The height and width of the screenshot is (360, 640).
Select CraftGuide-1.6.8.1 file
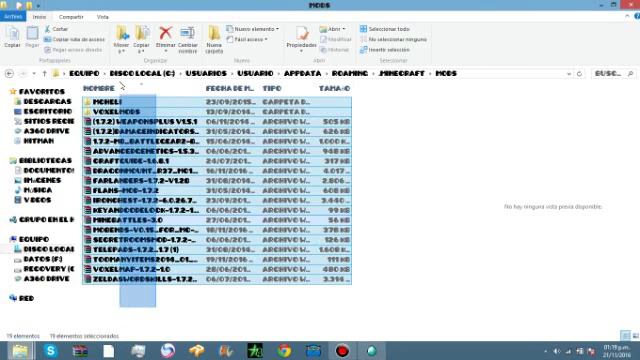point(217,161)
